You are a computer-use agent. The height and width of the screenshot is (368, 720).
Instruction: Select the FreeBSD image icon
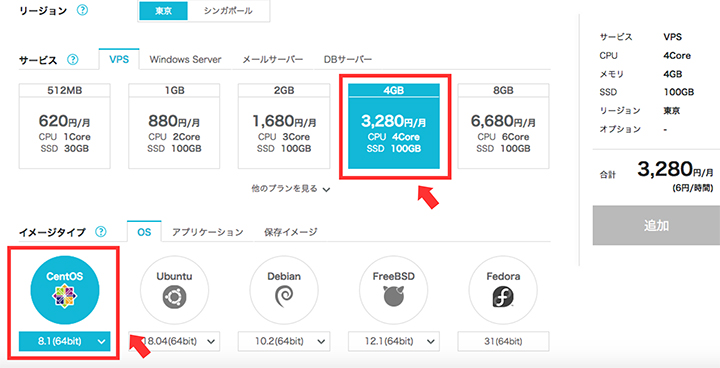pos(394,290)
